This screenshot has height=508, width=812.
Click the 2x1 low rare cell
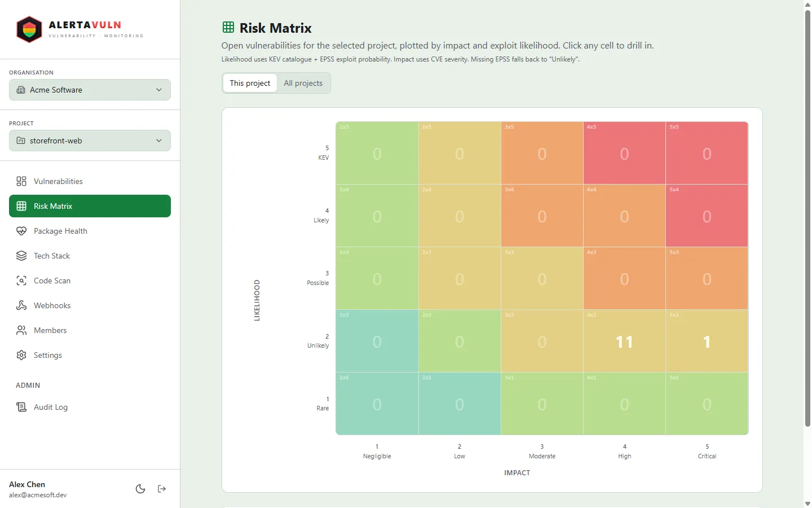click(460, 404)
